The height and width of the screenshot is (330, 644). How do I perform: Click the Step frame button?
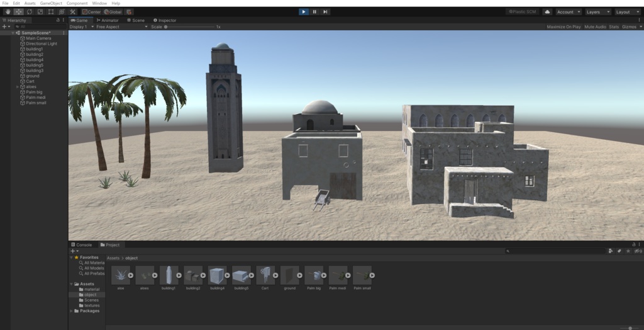point(325,12)
